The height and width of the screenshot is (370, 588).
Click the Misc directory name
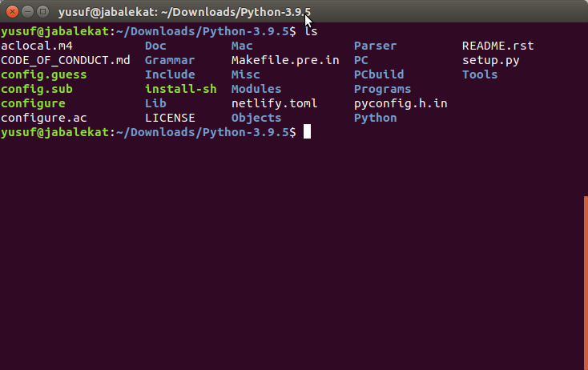pos(246,74)
